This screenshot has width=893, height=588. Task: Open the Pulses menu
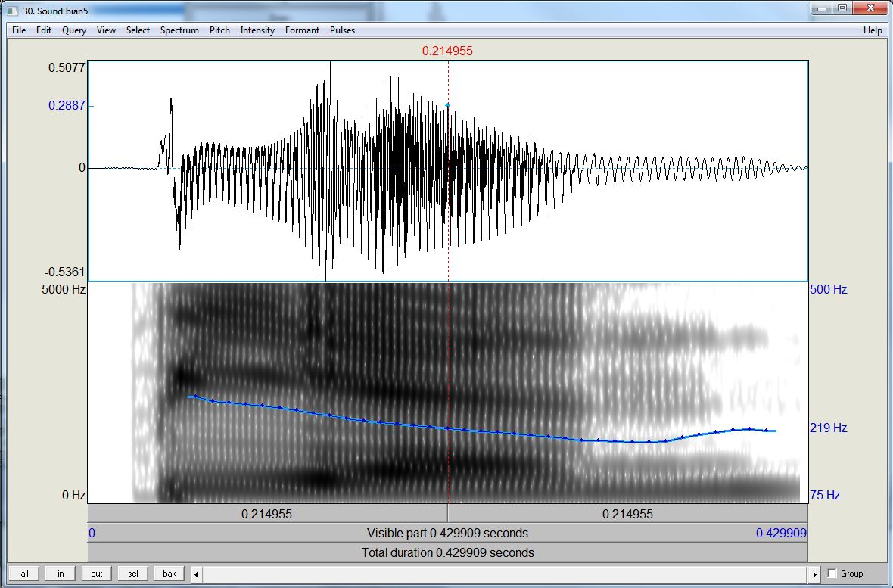(x=342, y=30)
